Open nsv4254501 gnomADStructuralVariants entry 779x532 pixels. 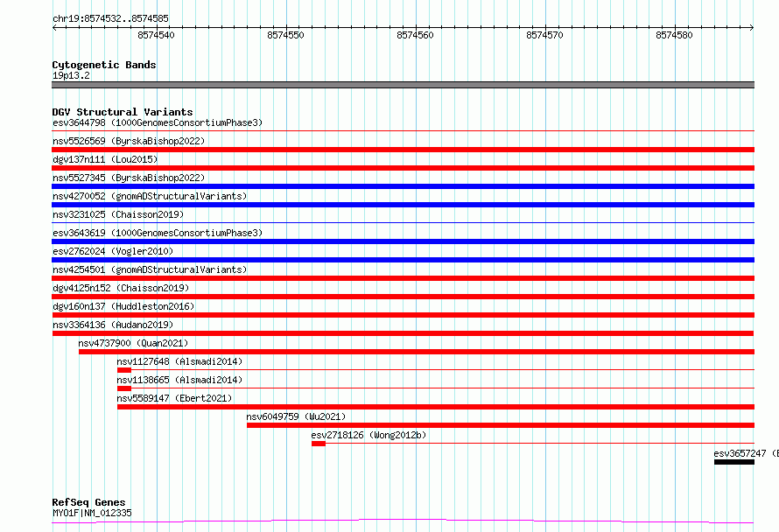(x=150, y=269)
